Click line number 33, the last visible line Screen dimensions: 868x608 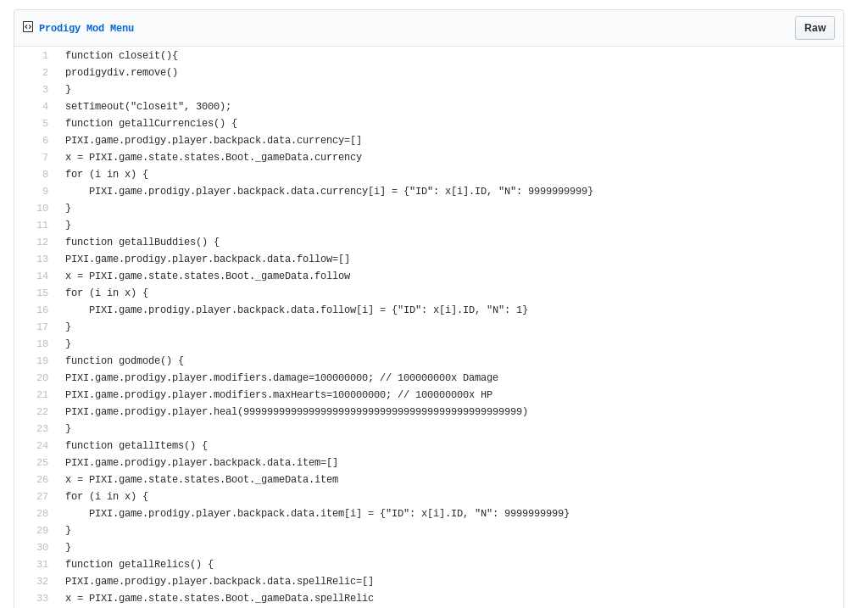(x=42, y=599)
